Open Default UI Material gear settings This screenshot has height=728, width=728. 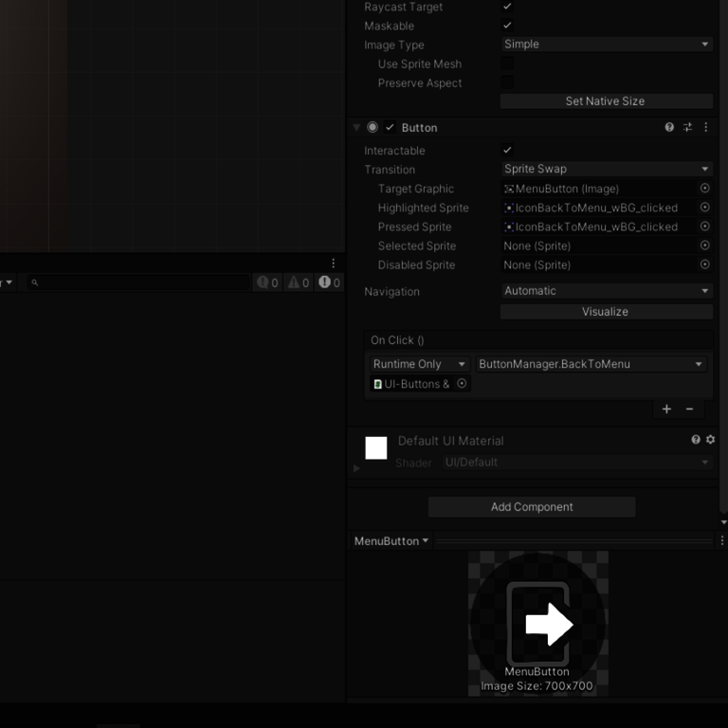click(x=710, y=440)
